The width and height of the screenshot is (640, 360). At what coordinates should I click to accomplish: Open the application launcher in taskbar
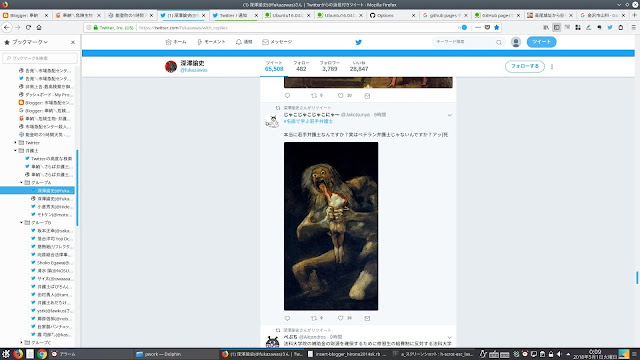(x=6, y=354)
